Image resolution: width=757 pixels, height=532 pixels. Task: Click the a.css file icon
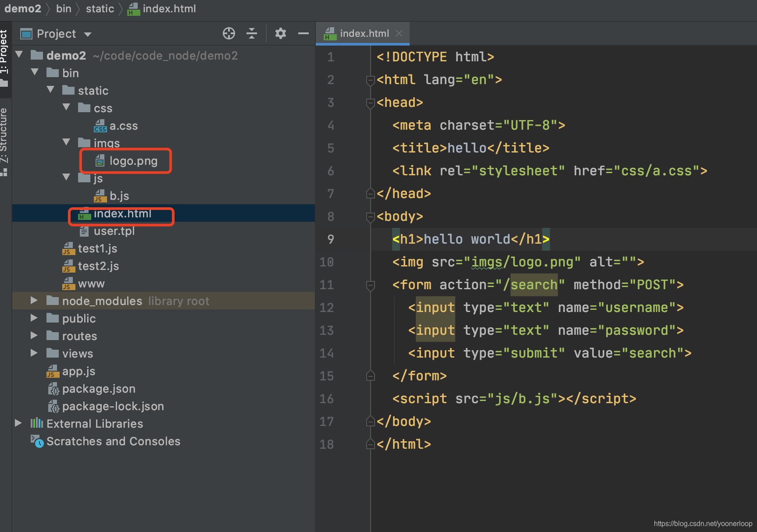pyautogui.click(x=100, y=126)
